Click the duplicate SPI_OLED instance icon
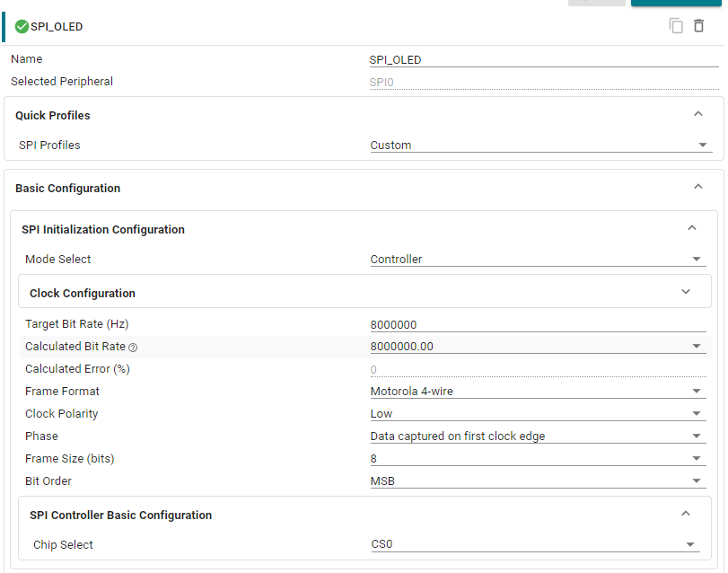728x573 pixels. point(676,26)
